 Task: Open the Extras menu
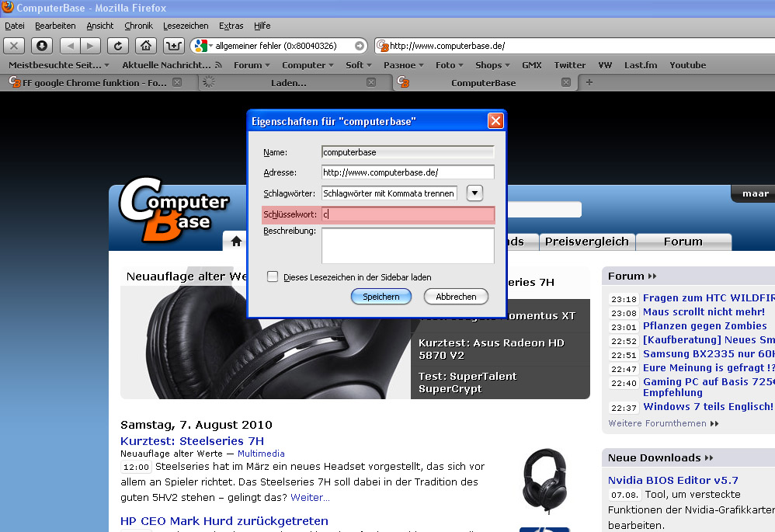tap(231, 26)
